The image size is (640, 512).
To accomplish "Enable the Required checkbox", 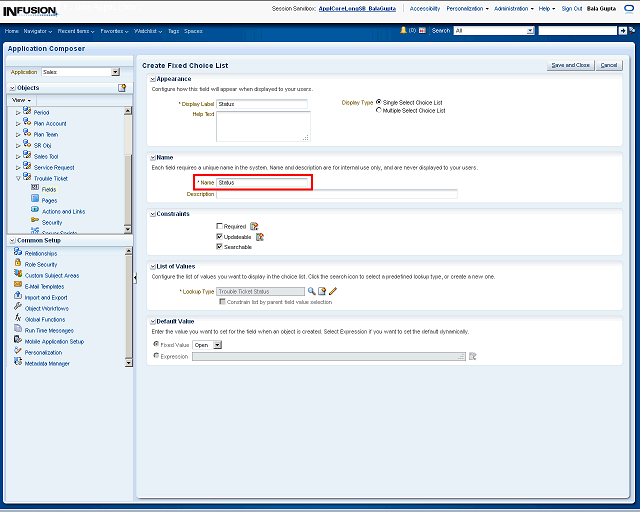I will tap(220, 227).
